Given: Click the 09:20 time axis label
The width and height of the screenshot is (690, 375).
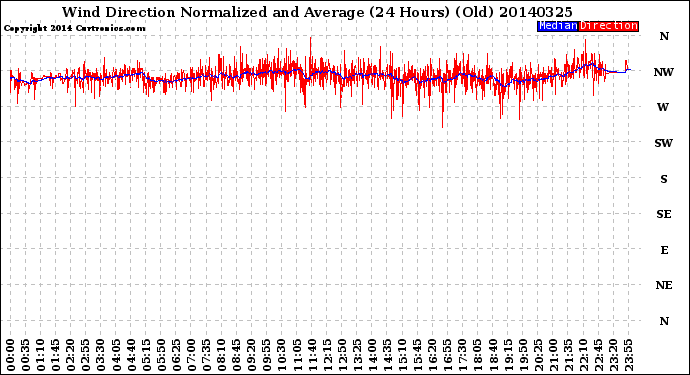Looking at the screenshot, I should [x=252, y=355].
